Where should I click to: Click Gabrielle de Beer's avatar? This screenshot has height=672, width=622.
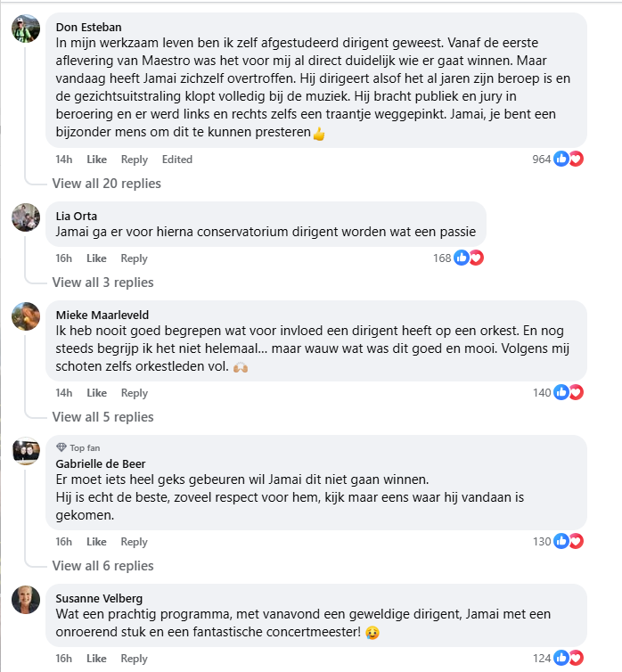pos(25,451)
